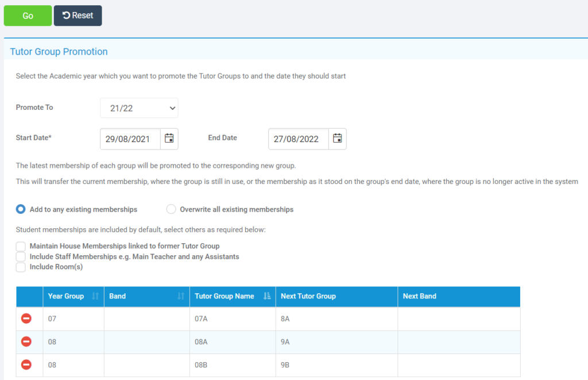This screenshot has height=380, width=588.
Task: Remove the 08A tutor group row
Action: point(26,341)
